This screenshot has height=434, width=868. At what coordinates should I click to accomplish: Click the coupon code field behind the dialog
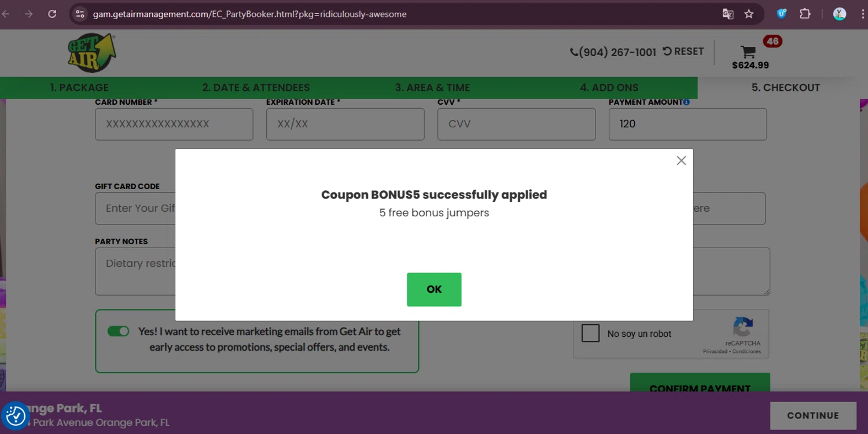(729, 208)
